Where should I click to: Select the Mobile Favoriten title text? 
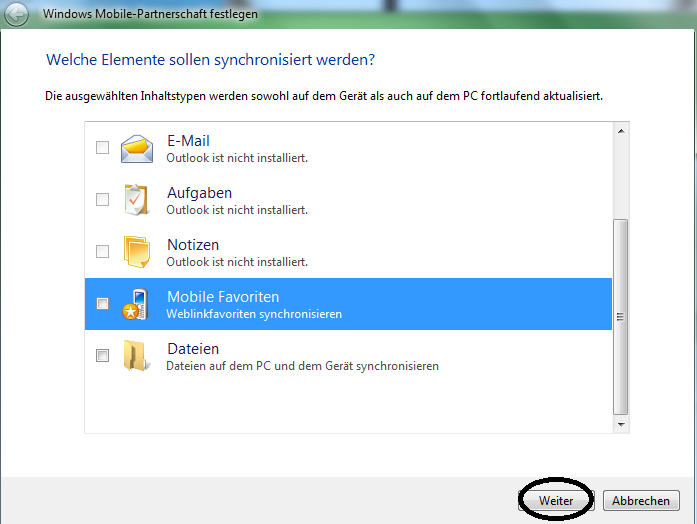coord(223,297)
